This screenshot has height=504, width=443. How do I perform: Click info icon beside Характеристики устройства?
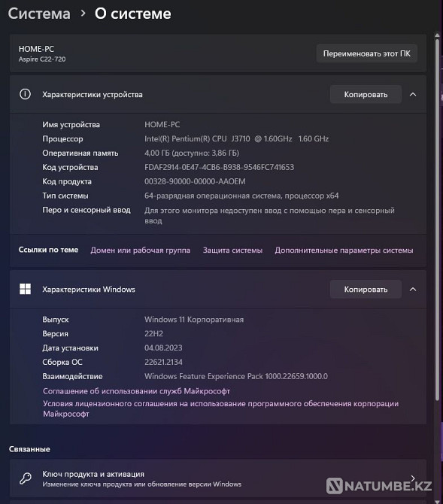25,94
